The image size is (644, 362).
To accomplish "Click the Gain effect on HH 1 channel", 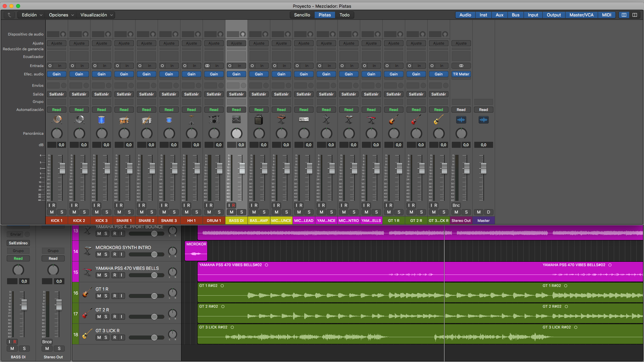I will pos(191,74).
